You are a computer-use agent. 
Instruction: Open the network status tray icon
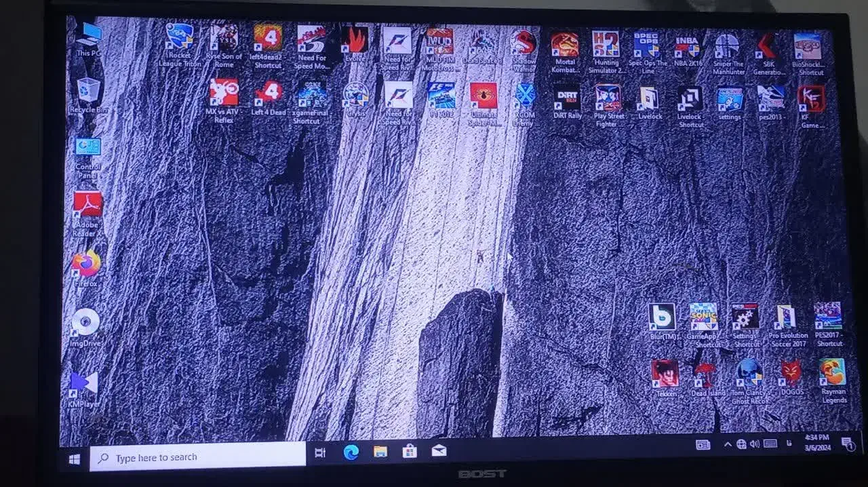741,444
